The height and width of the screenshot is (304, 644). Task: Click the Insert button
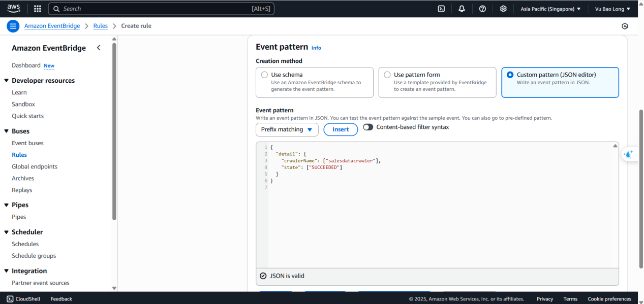click(x=341, y=129)
